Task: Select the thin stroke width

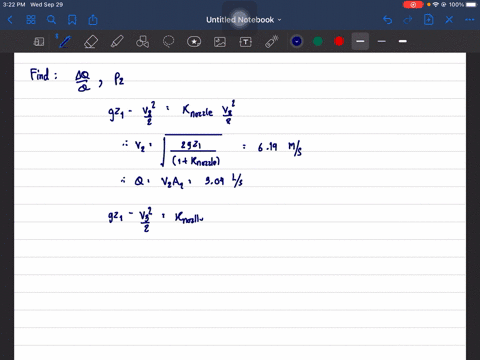Action: (x=382, y=41)
